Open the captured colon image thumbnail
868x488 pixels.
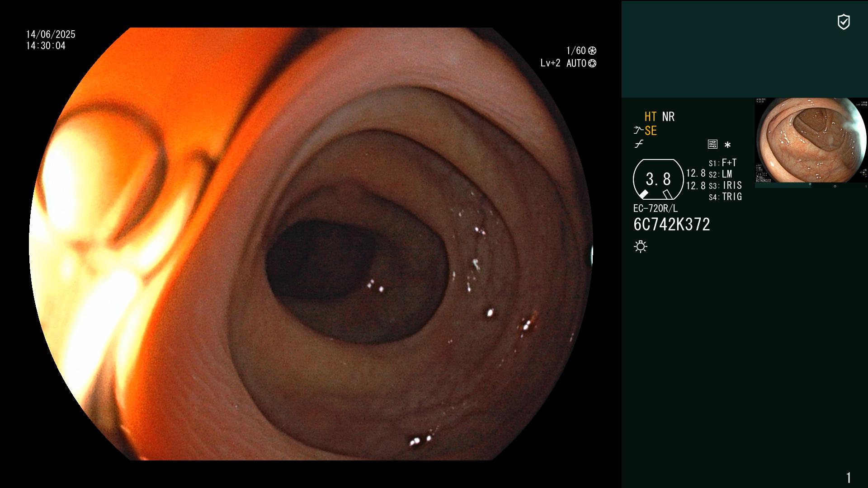(811, 141)
